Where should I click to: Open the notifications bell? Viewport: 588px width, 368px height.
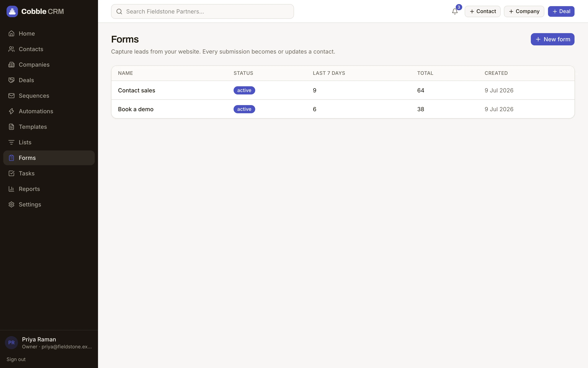pos(455,11)
